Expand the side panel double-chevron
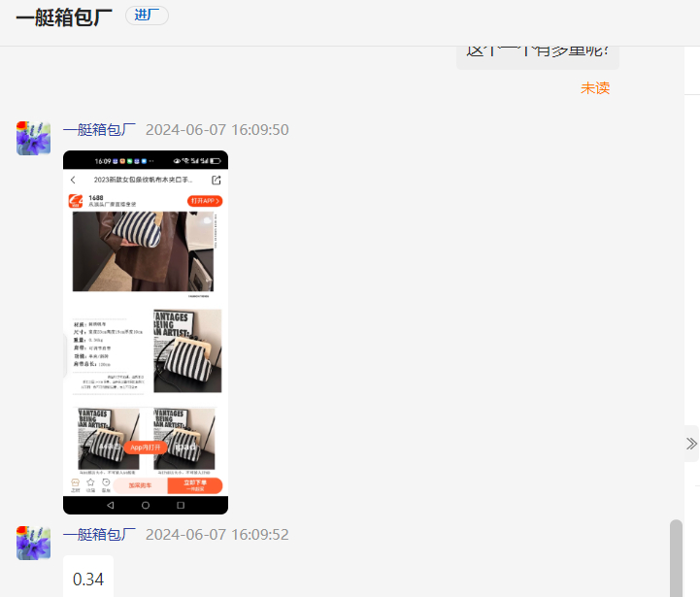The image size is (700, 597). tap(691, 444)
